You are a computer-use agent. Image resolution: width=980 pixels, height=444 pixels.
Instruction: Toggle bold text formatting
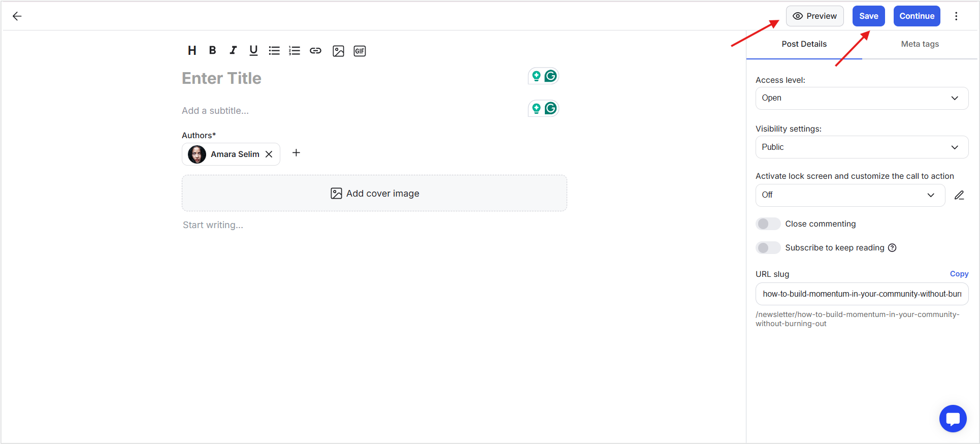[213, 50]
